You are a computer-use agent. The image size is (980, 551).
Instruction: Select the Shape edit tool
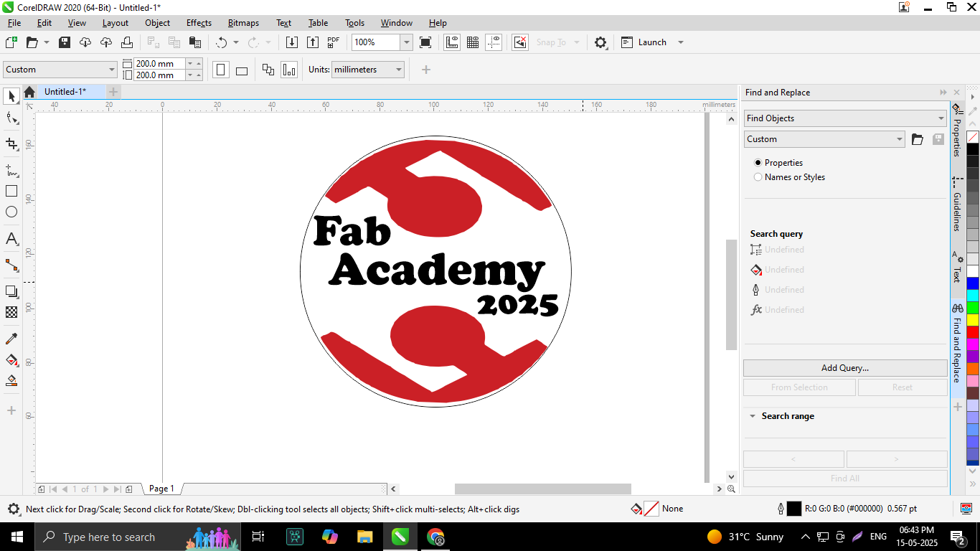click(11, 118)
